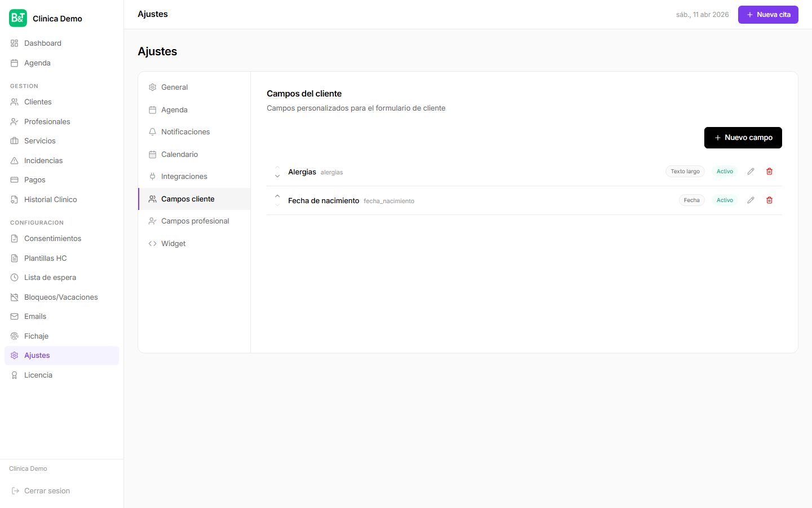Open the Calendario settings tab
Viewport: 812px width, 508px height.
coord(195,155)
